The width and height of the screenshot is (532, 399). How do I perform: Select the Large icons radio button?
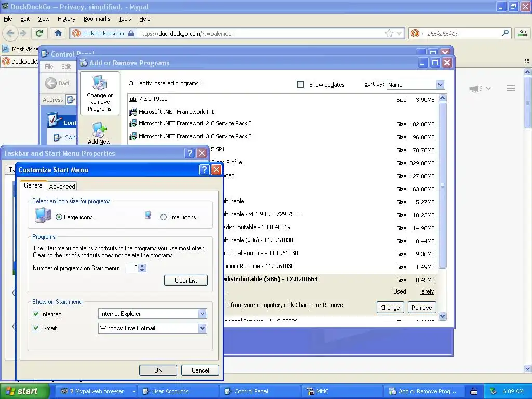[x=59, y=217]
